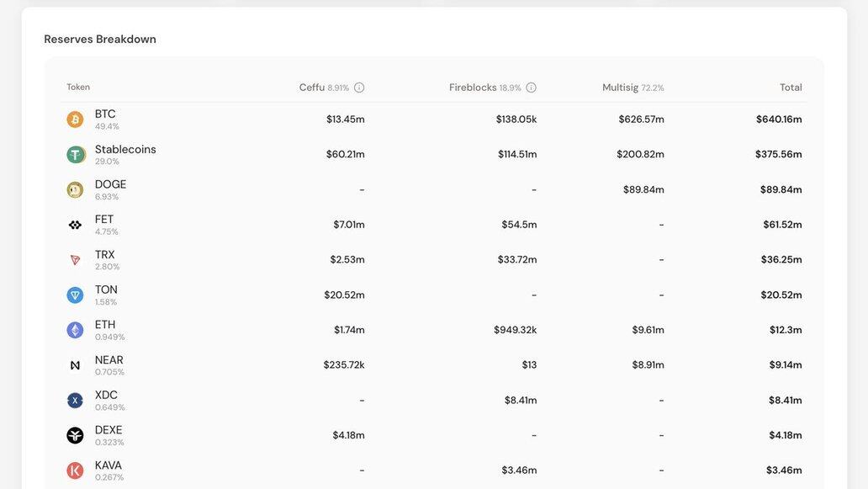868x489 pixels.
Task: Select the FET token name
Action: click(x=104, y=220)
